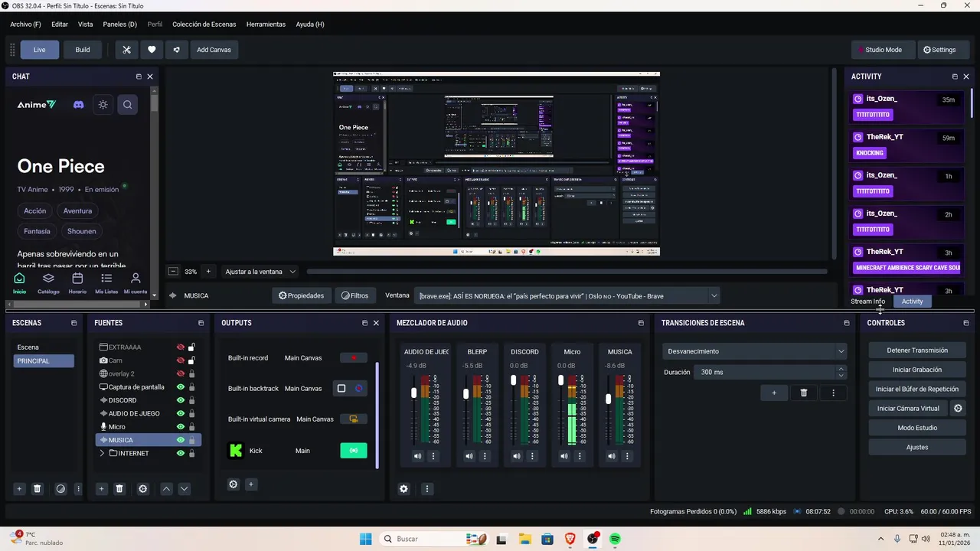Delete the scene transition with trash icon

pos(803,393)
